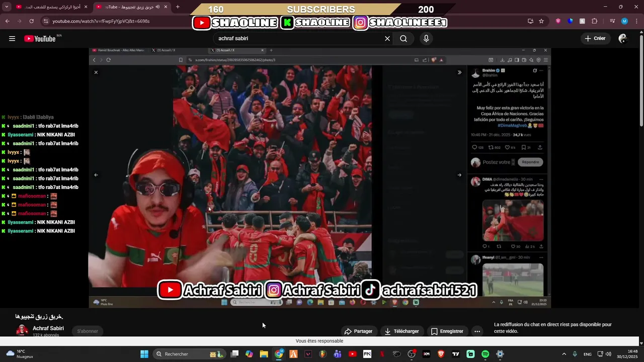This screenshot has width=644, height=362.
Task: Open a new browser tab
Action: [x=178, y=7]
